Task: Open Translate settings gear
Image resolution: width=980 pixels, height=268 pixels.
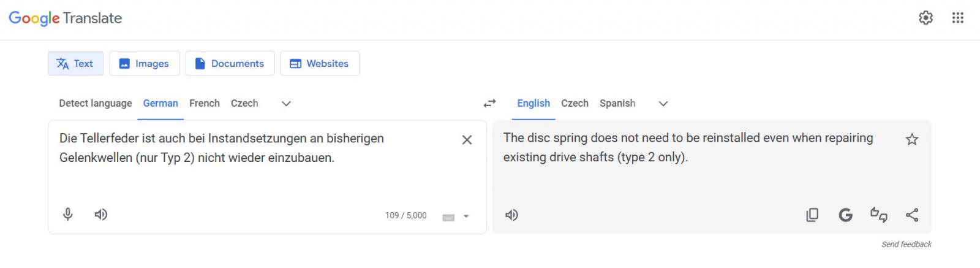Action: (925, 18)
